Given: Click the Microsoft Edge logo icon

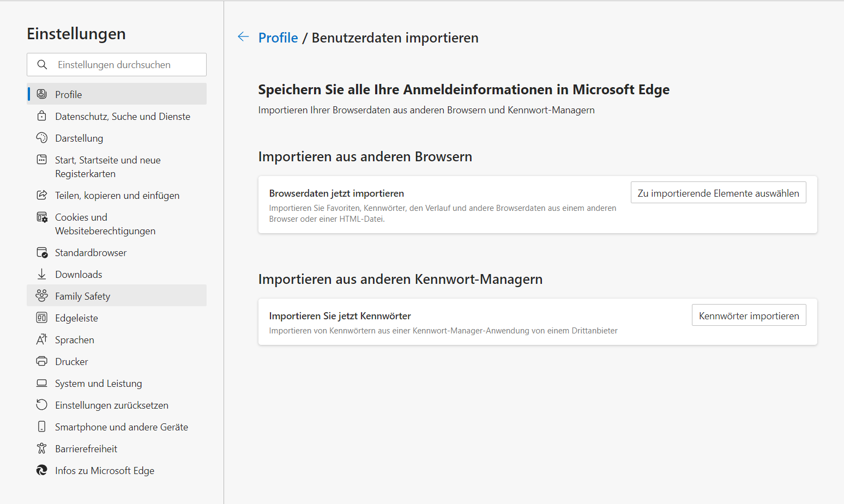Looking at the screenshot, I should tap(41, 470).
